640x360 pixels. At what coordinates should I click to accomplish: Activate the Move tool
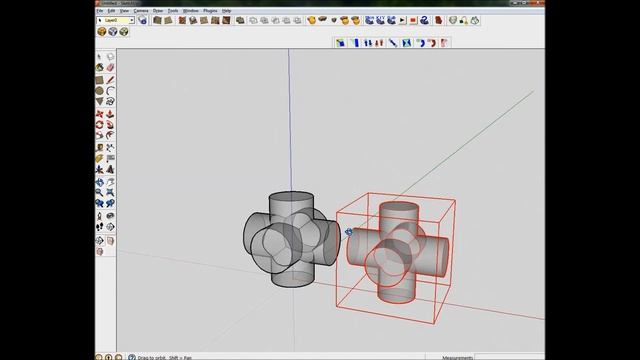pyautogui.click(x=100, y=114)
